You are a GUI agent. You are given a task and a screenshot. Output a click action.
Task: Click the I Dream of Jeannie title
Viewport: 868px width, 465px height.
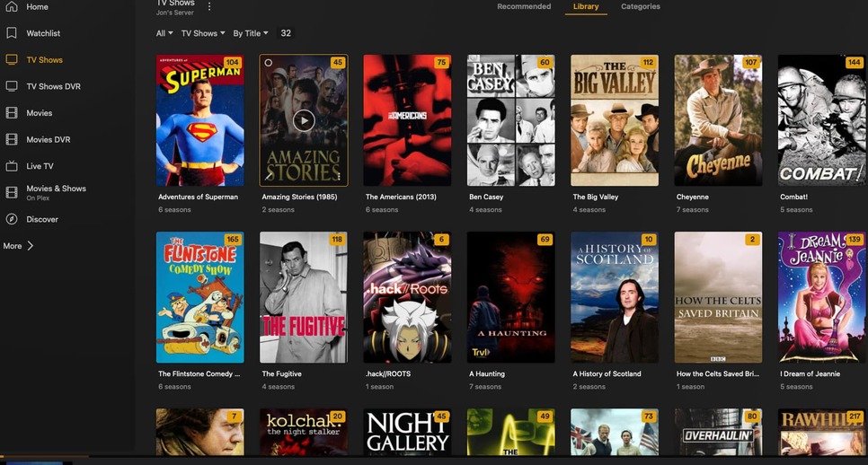click(x=810, y=373)
